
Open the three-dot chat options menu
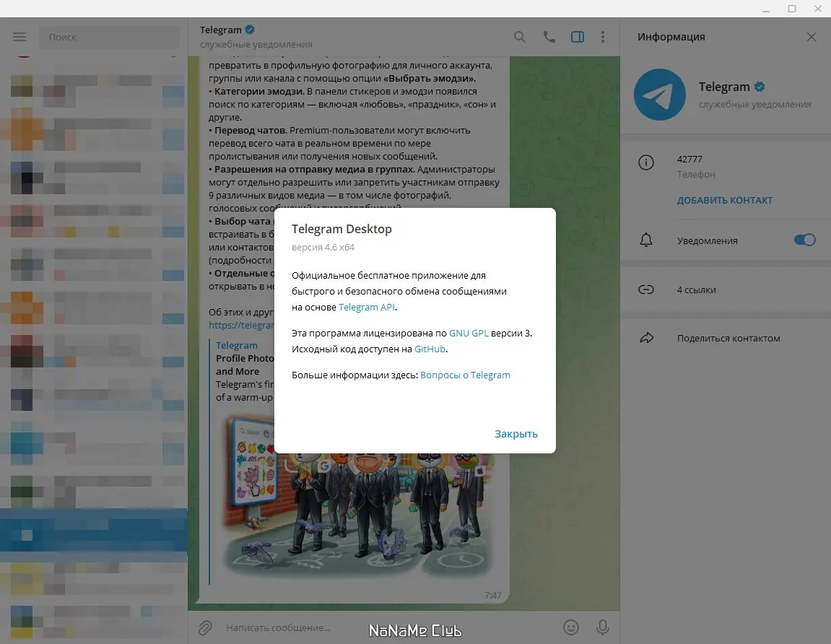click(603, 36)
